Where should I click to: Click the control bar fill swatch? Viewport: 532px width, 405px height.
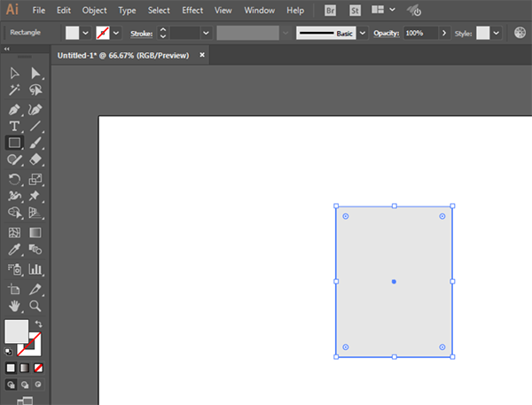pyautogui.click(x=73, y=33)
